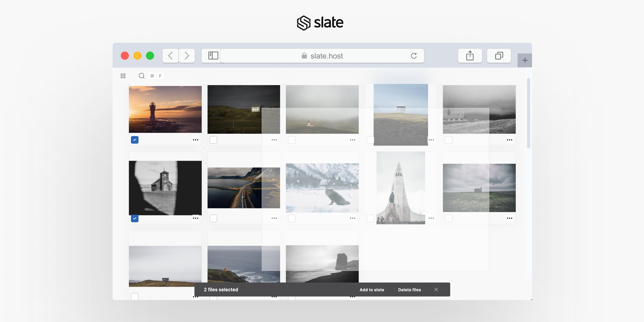Uncheck the sunset lighthouse photo checkbox
This screenshot has height=322, width=644.
[x=135, y=140]
